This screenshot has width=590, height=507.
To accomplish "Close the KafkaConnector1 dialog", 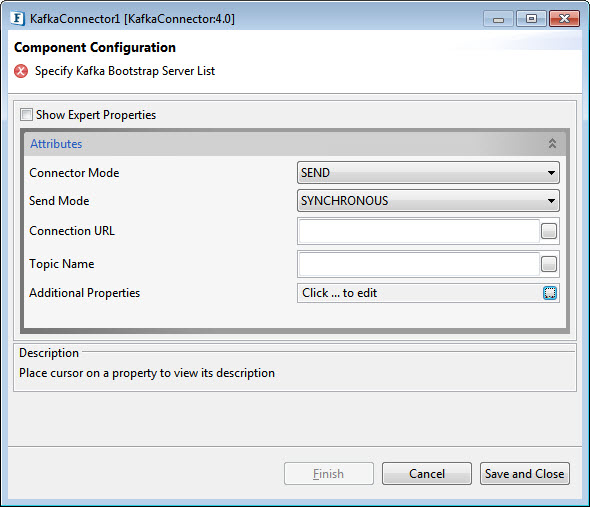I will tap(564, 18).
